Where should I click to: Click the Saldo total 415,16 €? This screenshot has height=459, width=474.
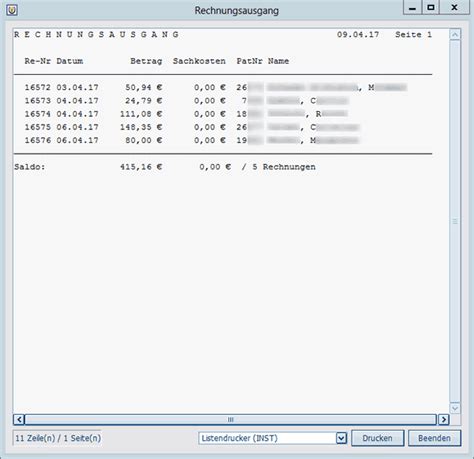pyautogui.click(x=141, y=167)
